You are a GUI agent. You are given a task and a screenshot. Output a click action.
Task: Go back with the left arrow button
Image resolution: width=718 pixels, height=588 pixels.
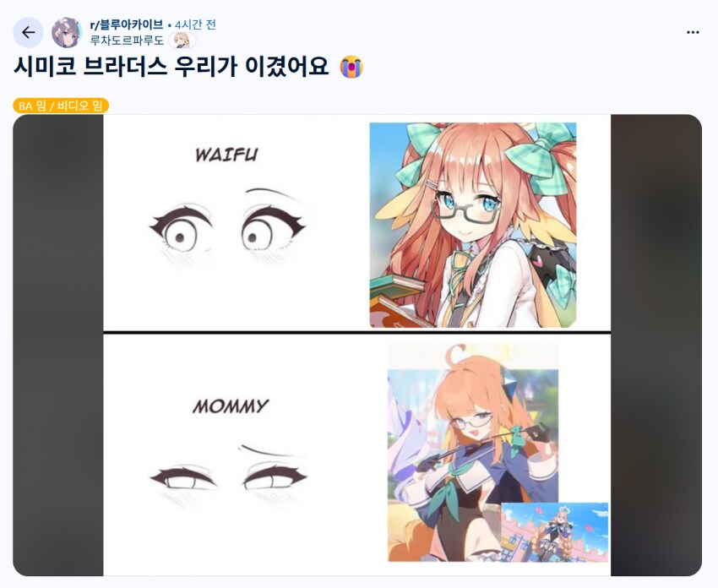(x=29, y=32)
